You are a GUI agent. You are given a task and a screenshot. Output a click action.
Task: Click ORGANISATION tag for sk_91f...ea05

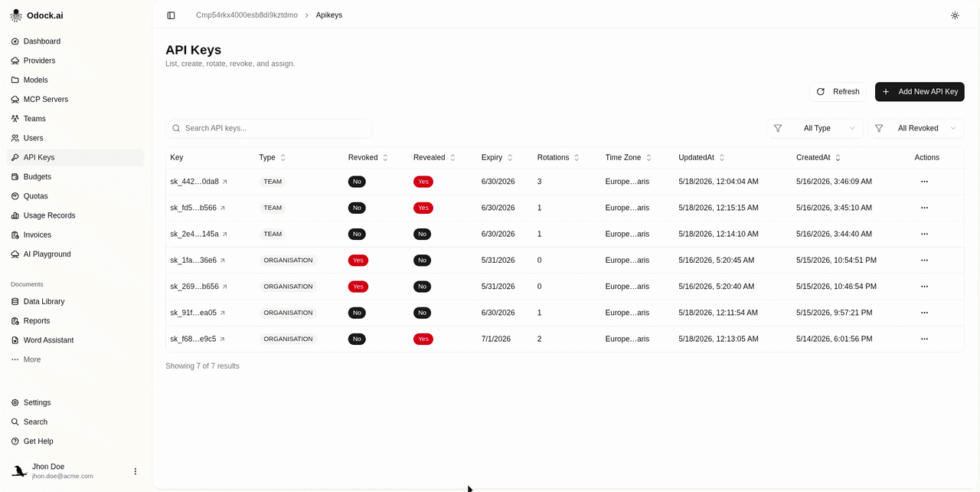pyautogui.click(x=288, y=313)
